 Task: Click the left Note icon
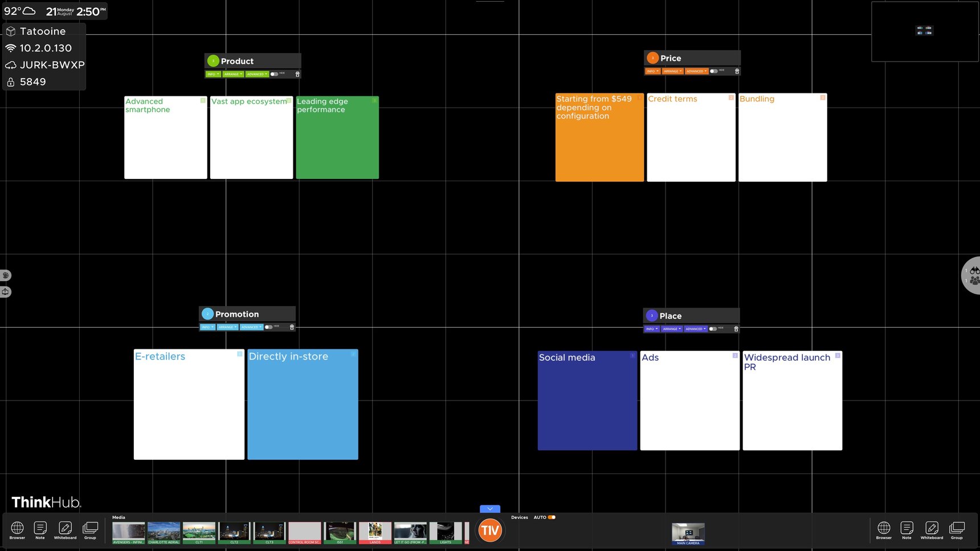(40, 529)
